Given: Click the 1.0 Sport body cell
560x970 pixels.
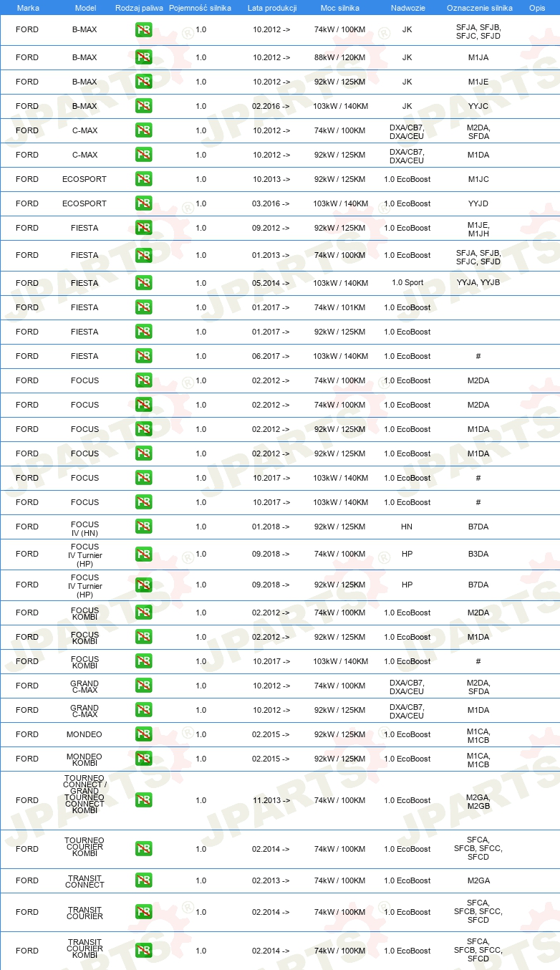Looking at the screenshot, I should point(407,283).
